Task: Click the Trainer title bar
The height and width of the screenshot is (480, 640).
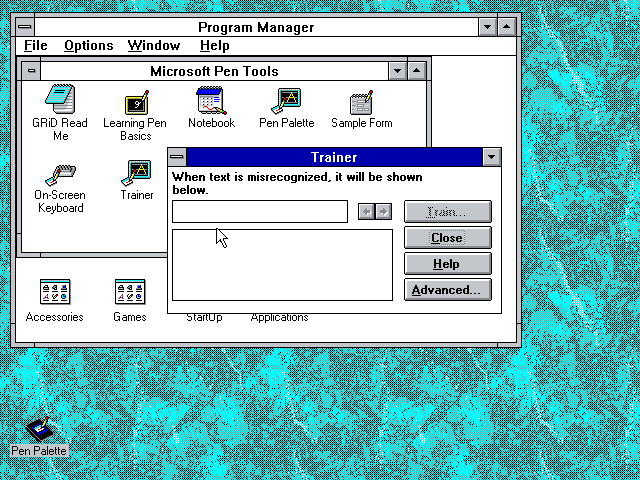Action: 334,157
